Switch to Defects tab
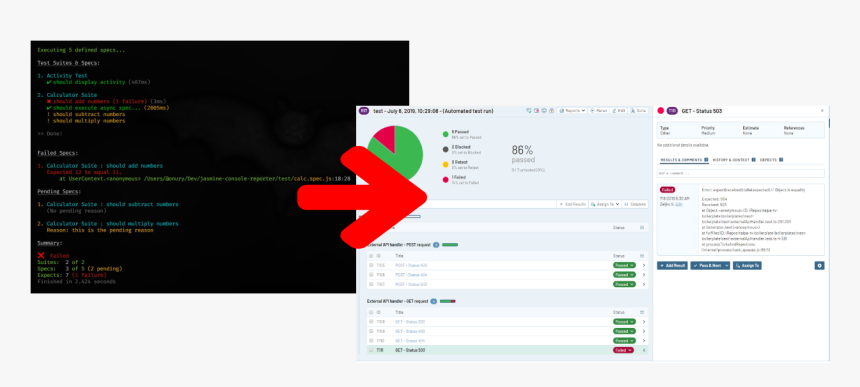 771,160
